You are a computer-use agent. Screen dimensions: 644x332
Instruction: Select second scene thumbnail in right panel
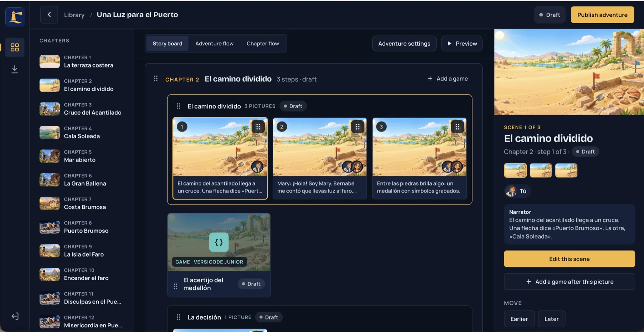coord(541,170)
